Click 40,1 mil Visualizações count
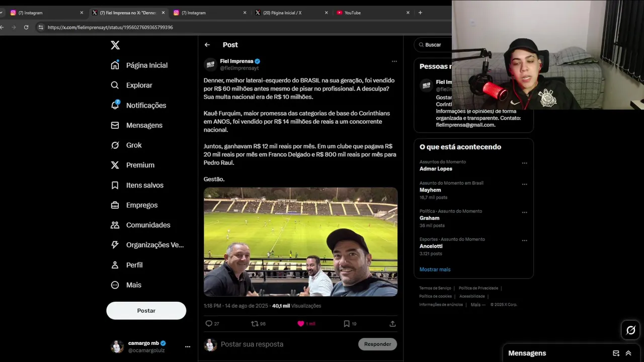 [296, 306]
